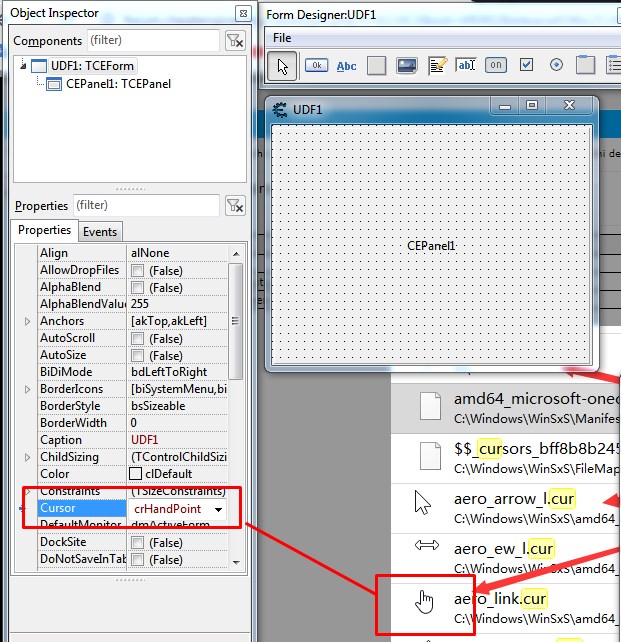This screenshot has width=621, height=642.
Task: Select the Cursor property name row
Action: (82, 508)
